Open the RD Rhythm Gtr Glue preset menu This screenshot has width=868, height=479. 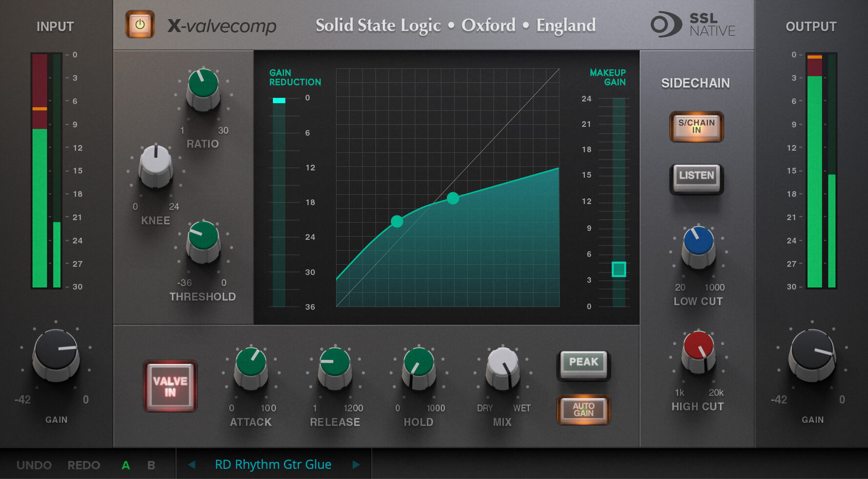[273, 464]
